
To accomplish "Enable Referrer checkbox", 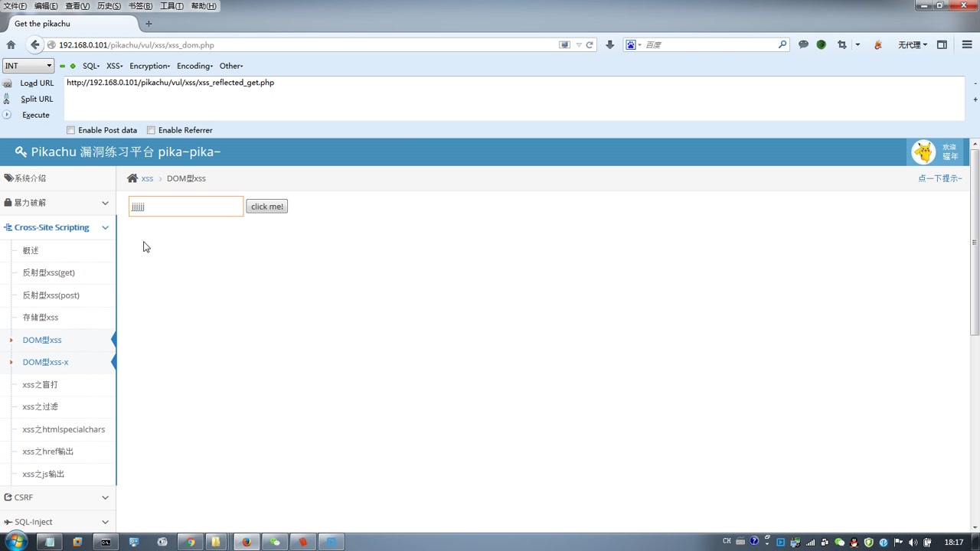I will [151, 130].
